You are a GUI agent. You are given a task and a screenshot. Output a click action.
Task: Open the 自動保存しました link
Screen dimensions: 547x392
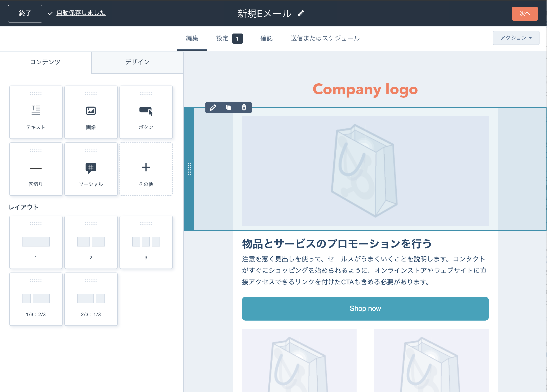[81, 13]
